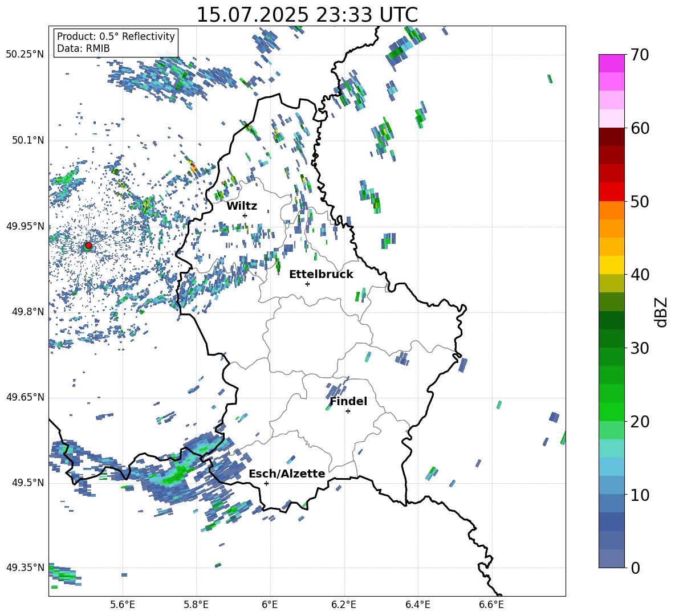Screen dimensions: 675x616
Task: Click the 6.2°E longitude label
Action: pyautogui.click(x=344, y=605)
